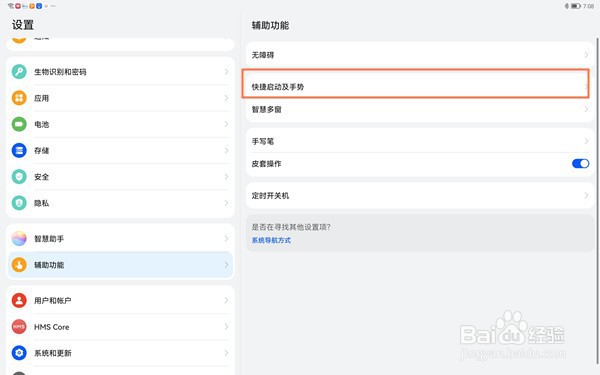Viewport: 600px width, 375px height.
Task: Tap the 安全 shield icon
Action: 19,177
